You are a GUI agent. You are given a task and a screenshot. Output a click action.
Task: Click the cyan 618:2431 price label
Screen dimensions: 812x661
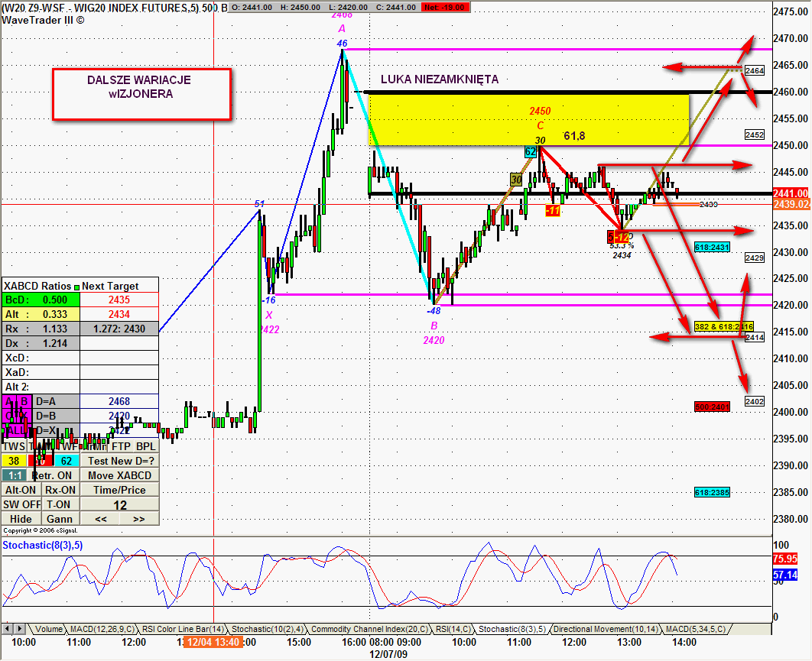[712, 248]
